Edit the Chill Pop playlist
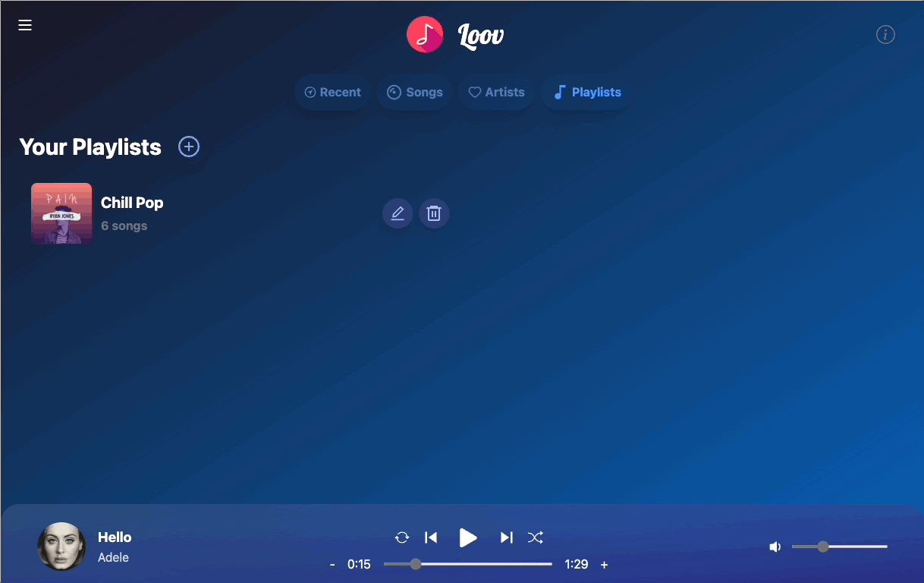 point(398,214)
